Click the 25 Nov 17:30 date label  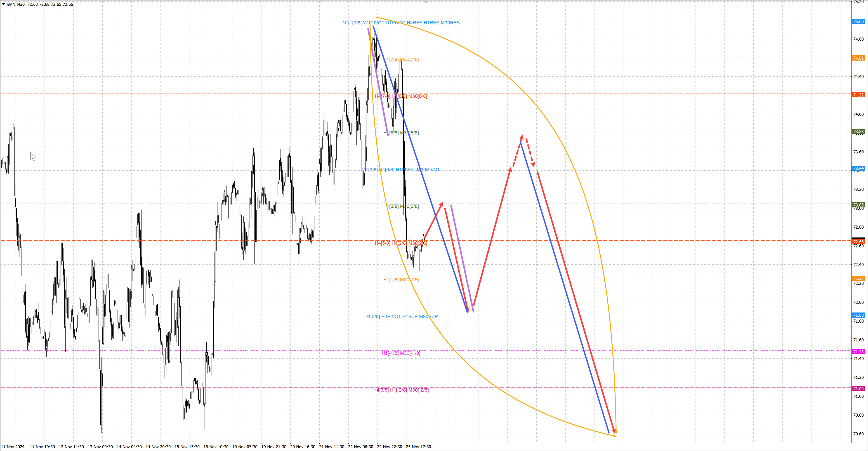pos(418,447)
